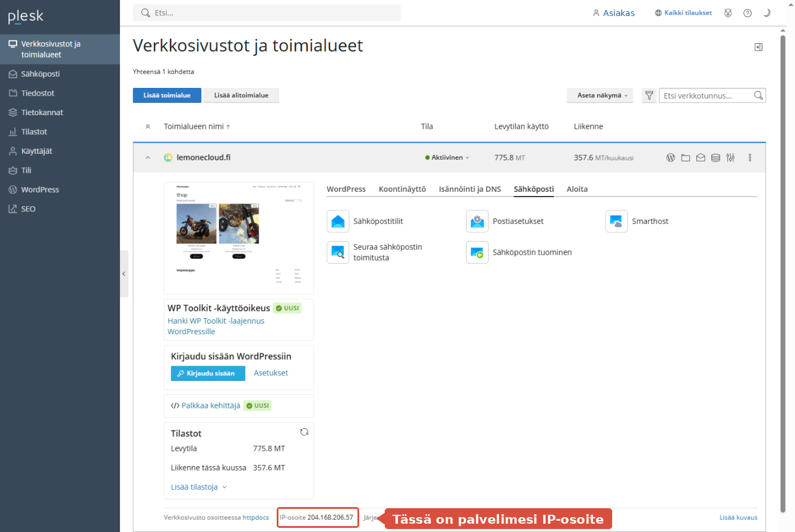Click the side panel toggle icon near title

point(758,47)
